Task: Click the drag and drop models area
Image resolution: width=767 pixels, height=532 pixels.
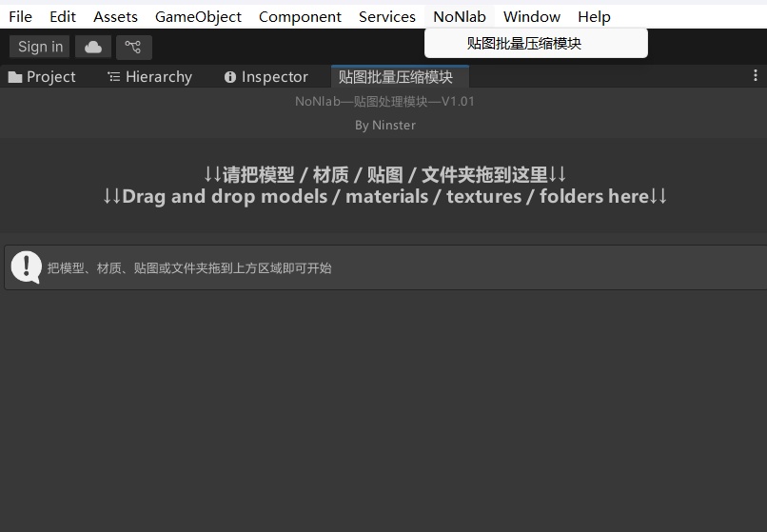Action: 384,186
